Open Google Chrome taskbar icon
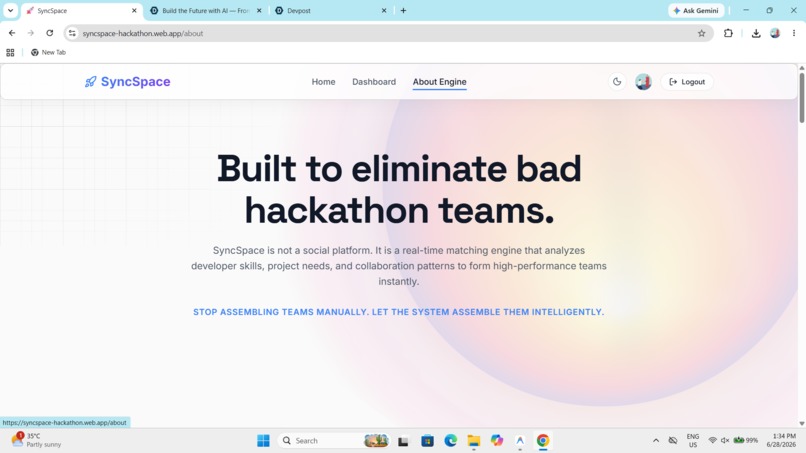This screenshot has height=453, width=806. (543, 441)
